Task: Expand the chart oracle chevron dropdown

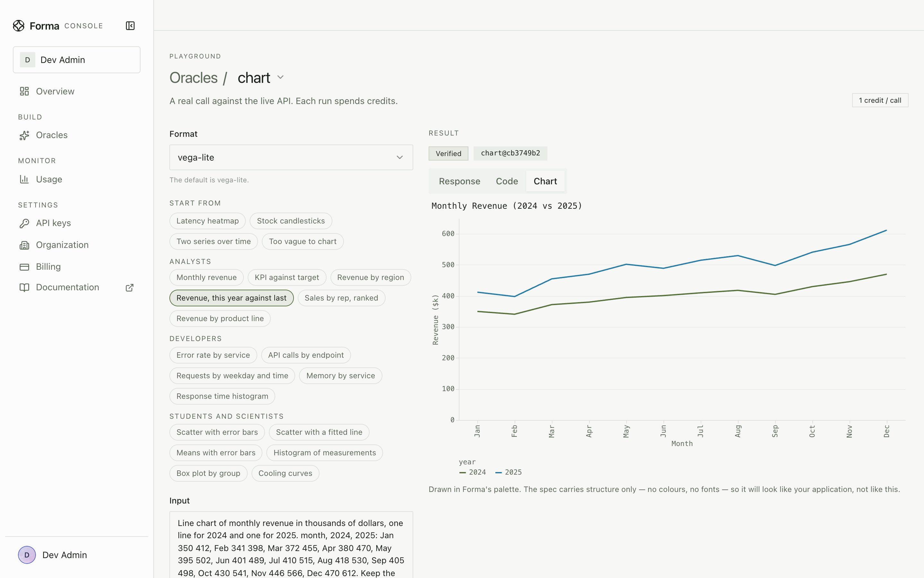Action: tap(281, 77)
